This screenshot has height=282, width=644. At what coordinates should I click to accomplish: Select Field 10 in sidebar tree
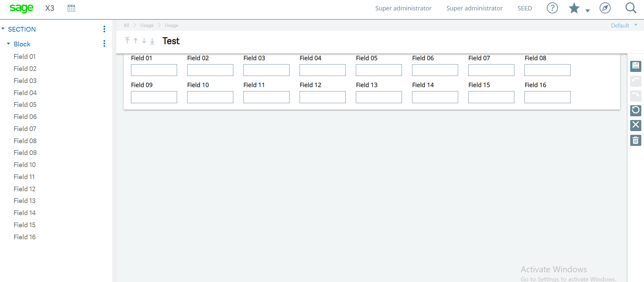(25, 165)
